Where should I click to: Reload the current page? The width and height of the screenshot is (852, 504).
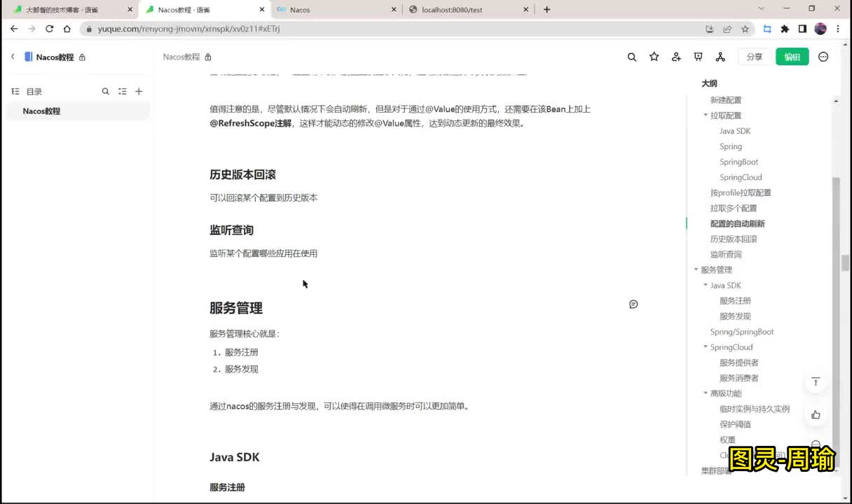coord(49,29)
